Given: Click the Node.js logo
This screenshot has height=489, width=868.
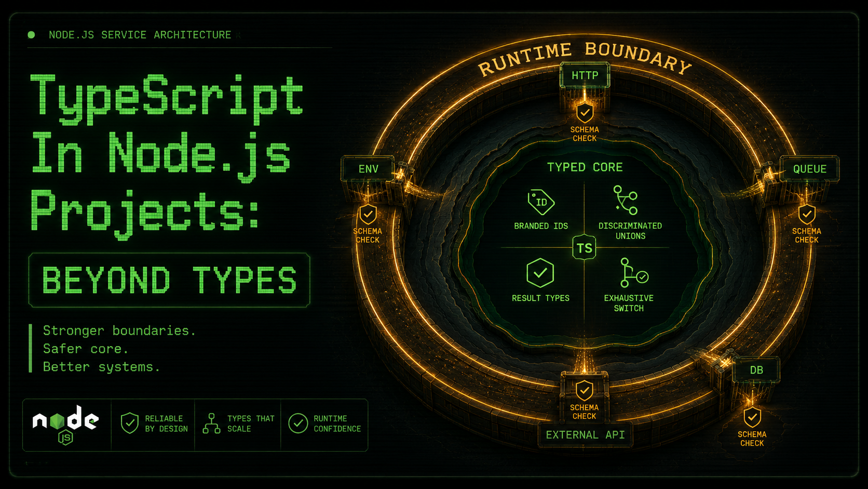Looking at the screenshot, I should click(65, 425).
